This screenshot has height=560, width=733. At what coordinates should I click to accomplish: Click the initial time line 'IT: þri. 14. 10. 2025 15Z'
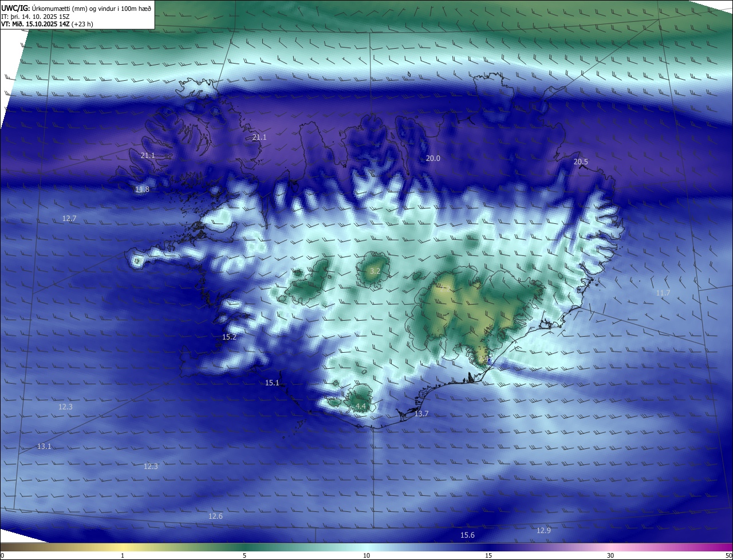pyautogui.click(x=36, y=16)
